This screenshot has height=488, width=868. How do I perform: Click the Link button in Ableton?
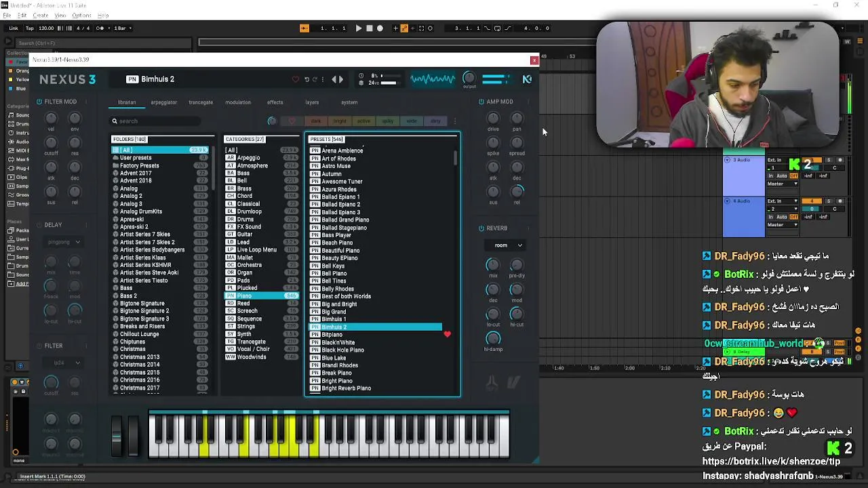tap(14, 28)
